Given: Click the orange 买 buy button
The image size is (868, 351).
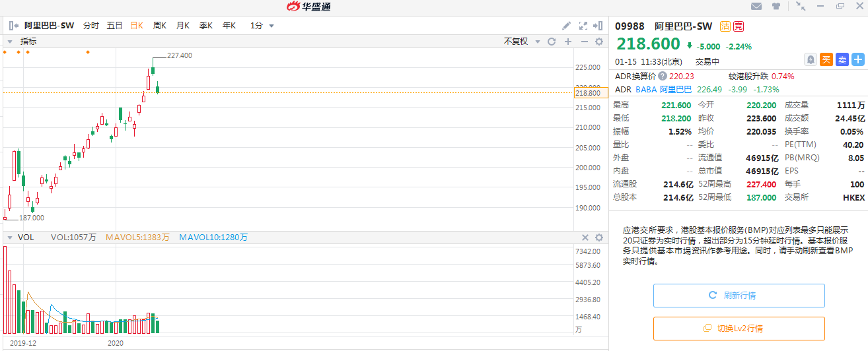Looking at the screenshot, I should [x=826, y=59].
